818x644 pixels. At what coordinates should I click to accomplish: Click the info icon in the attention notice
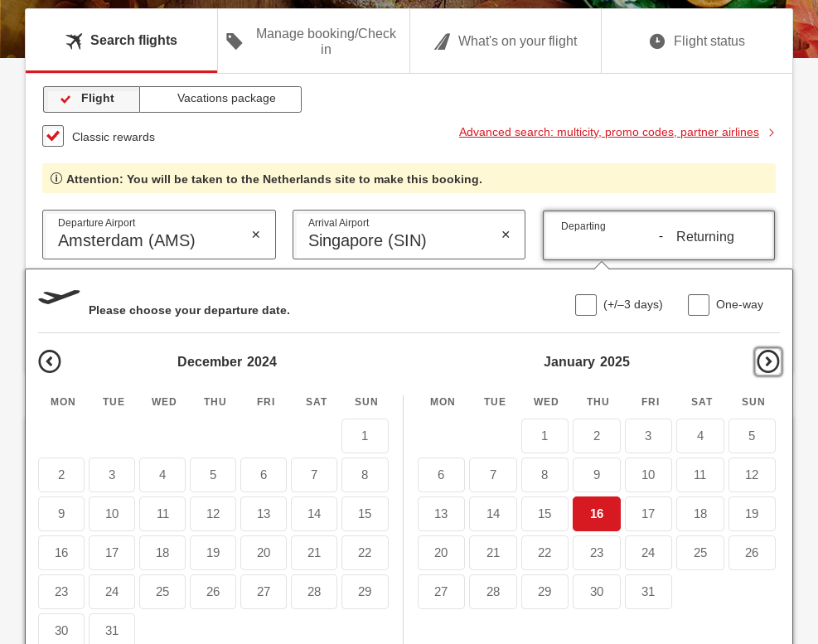click(56, 178)
